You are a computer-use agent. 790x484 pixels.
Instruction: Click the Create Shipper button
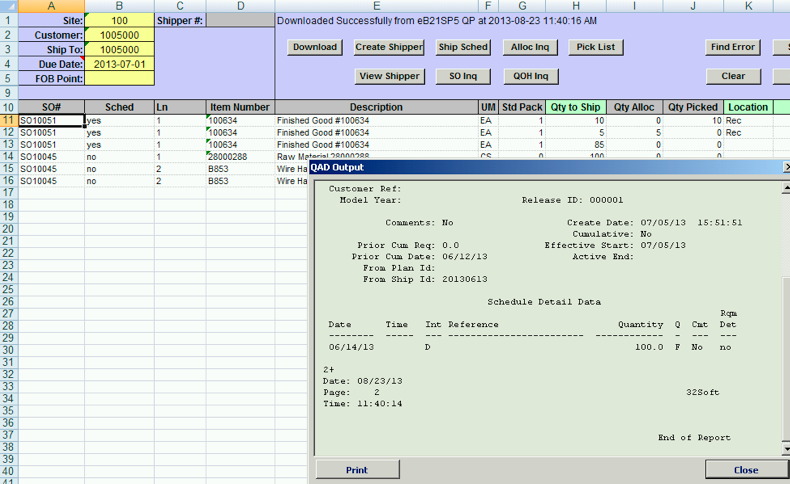coord(389,47)
